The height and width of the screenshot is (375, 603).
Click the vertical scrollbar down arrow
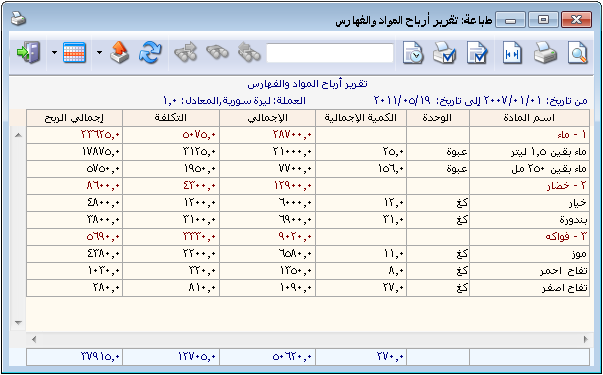tap(18, 323)
